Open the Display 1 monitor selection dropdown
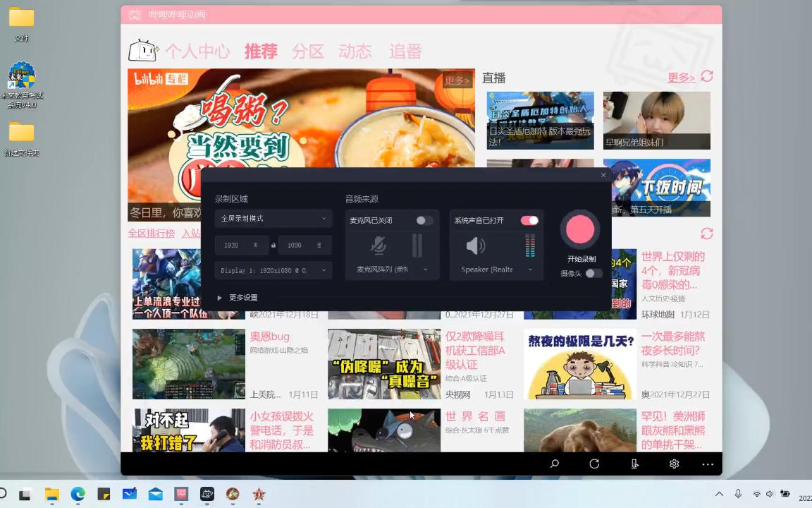The width and height of the screenshot is (812, 508). pyautogui.click(x=273, y=270)
